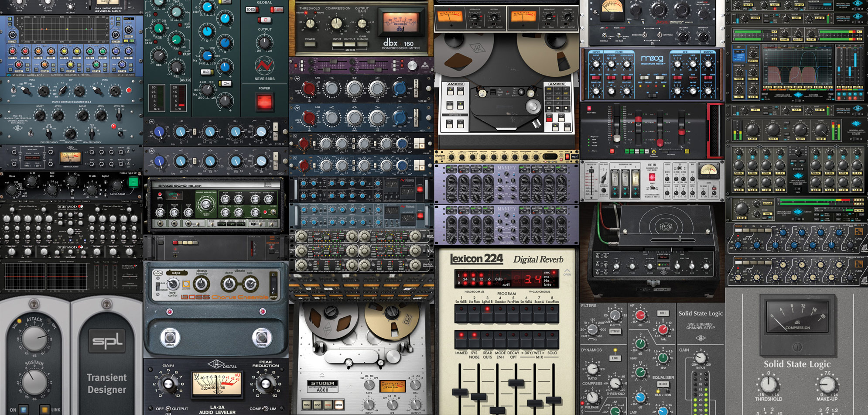This screenshot has width=868, height=415.
Task: Click the AUTO release button on Neve 88RS
Action: [x=185, y=80]
